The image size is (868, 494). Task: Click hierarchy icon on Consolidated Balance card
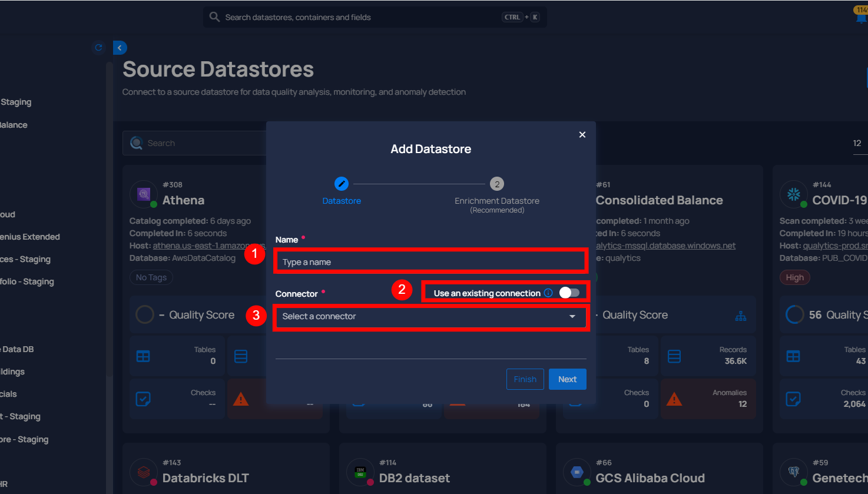741,316
